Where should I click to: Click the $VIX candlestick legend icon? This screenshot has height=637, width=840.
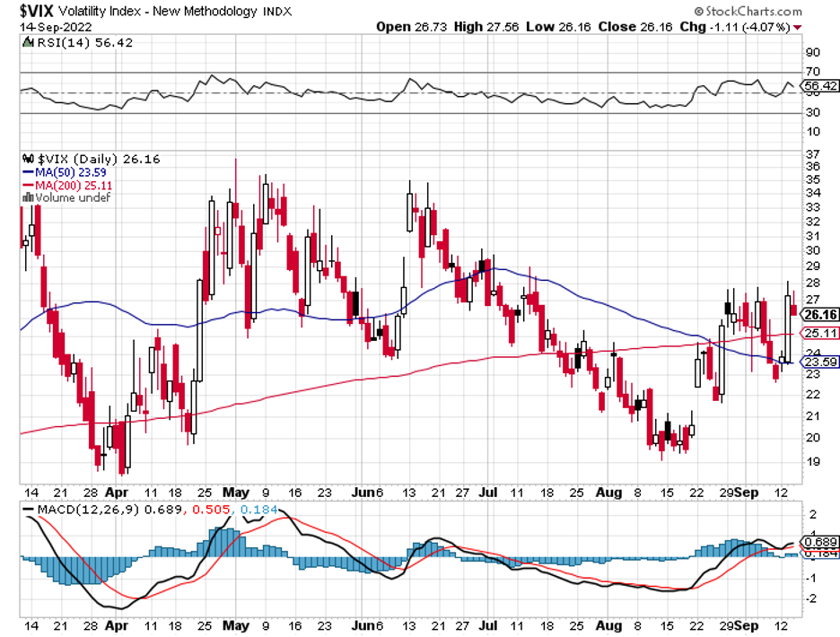28,159
